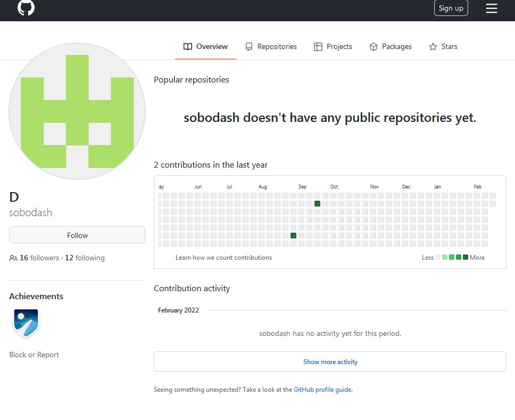Viewport: 515px width, 420px height.
Task: Click the sobodash username text
Action: pyautogui.click(x=30, y=212)
